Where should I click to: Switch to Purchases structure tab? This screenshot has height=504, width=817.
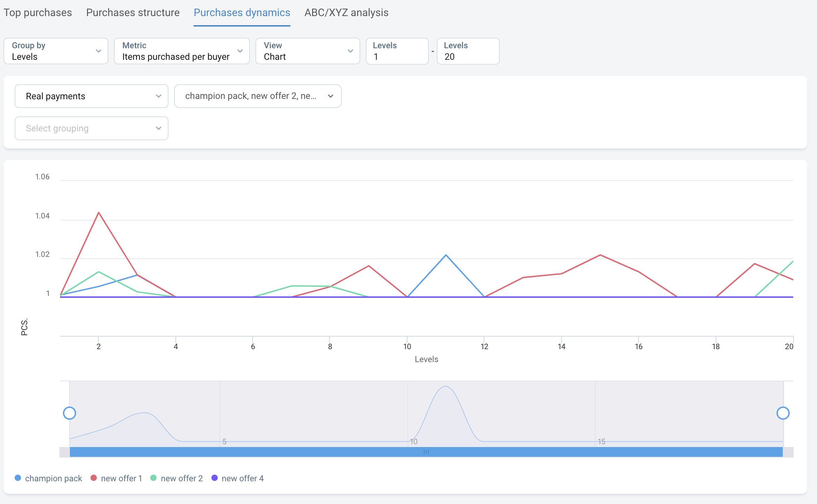pos(133,13)
